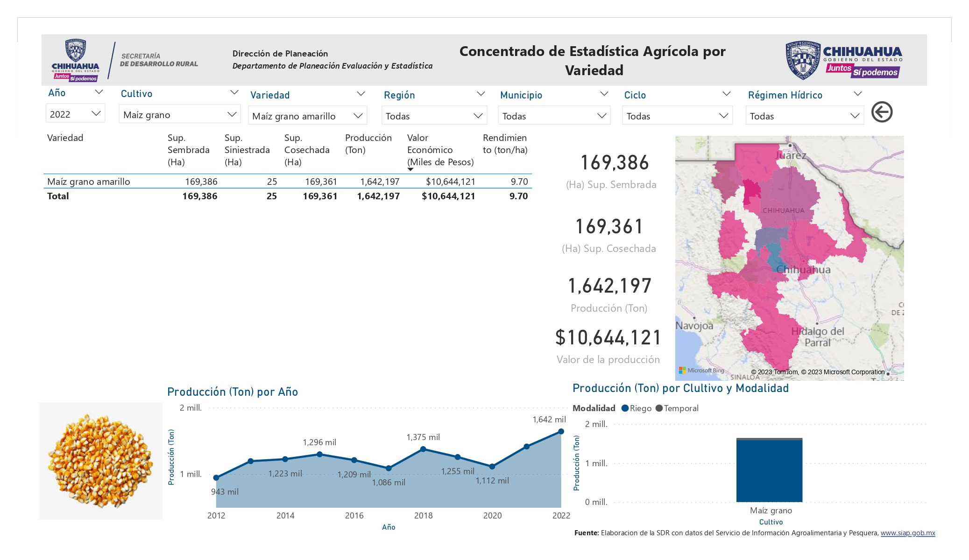The image size is (969, 560).
Task: Expand the Región Todas dropdown
Action: (x=434, y=116)
